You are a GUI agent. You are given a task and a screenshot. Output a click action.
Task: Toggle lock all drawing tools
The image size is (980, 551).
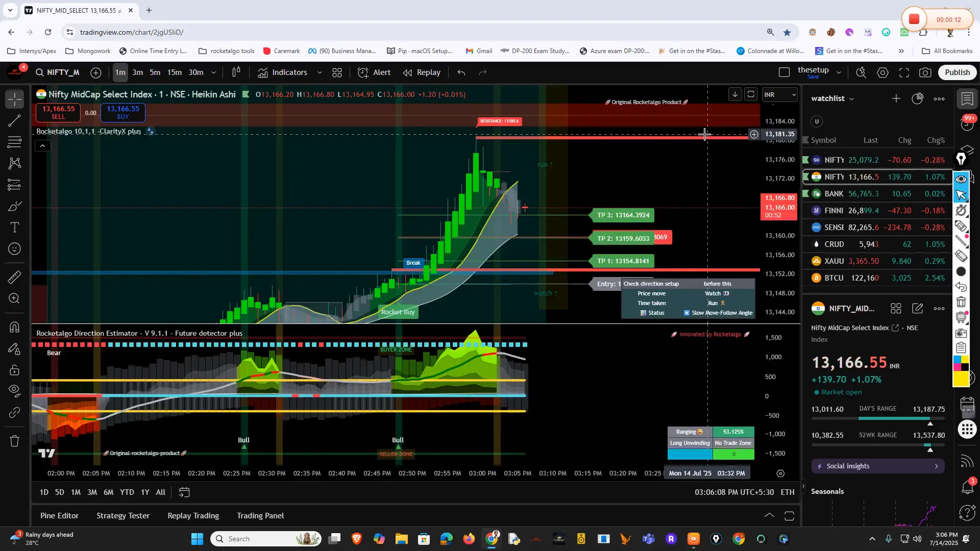(x=15, y=370)
